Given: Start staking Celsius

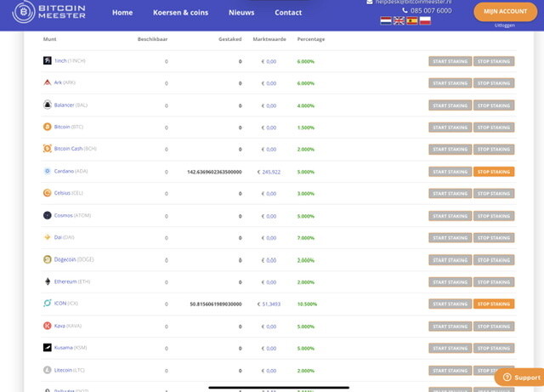Looking at the screenshot, I should tap(450, 193).
